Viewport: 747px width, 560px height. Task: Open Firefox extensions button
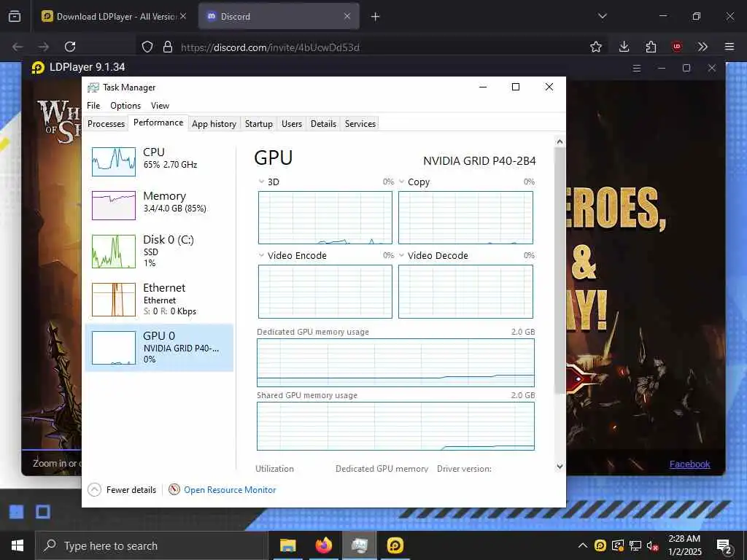[x=651, y=47]
